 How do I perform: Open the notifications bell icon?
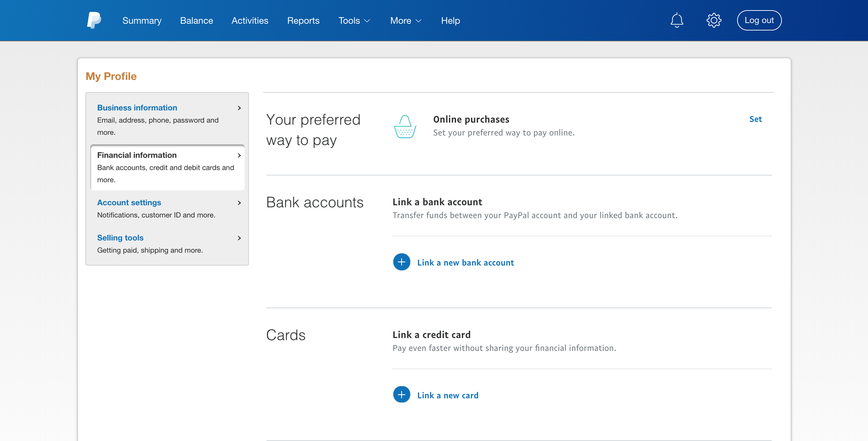(x=677, y=20)
